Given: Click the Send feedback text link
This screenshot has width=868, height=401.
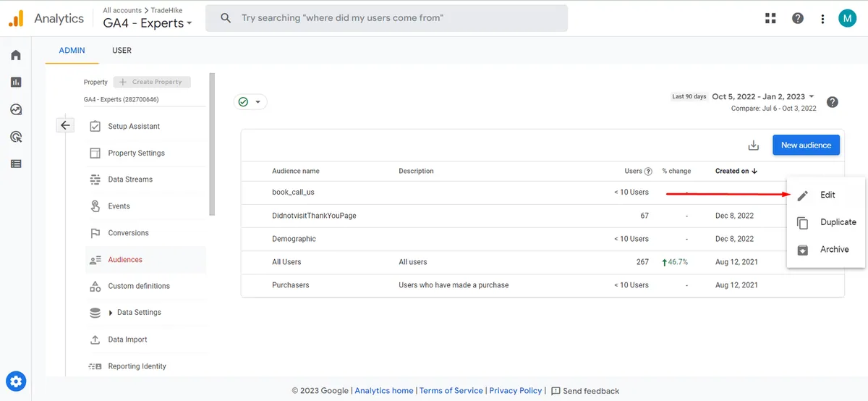Looking at the screenshot, I should 591,391.
